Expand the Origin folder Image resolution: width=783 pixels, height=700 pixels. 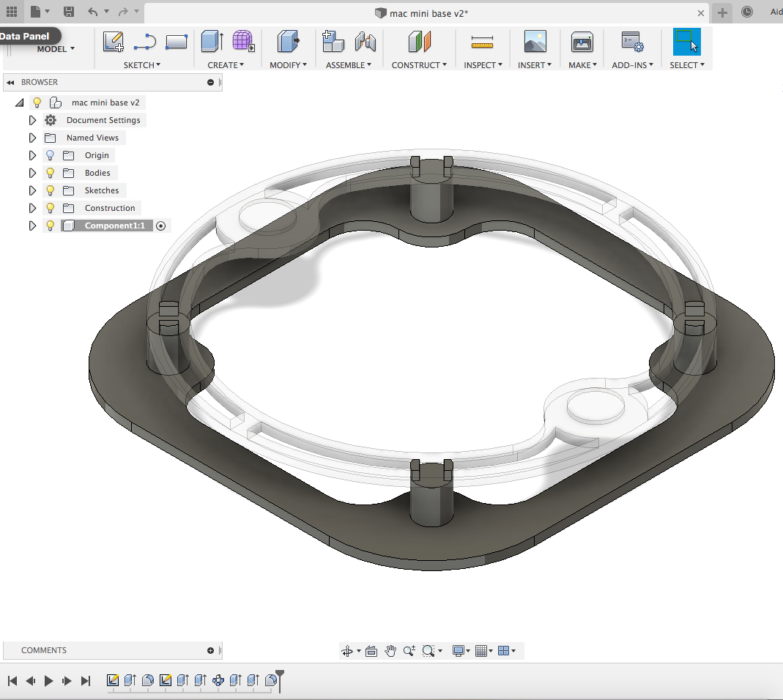[x=32, y=155]
